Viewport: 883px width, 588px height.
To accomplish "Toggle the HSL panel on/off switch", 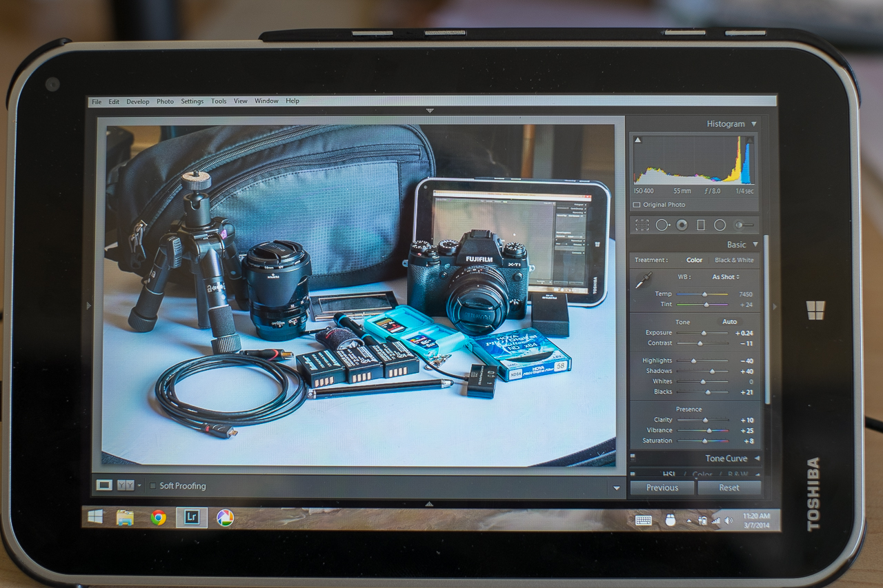I will click(633, 474).
